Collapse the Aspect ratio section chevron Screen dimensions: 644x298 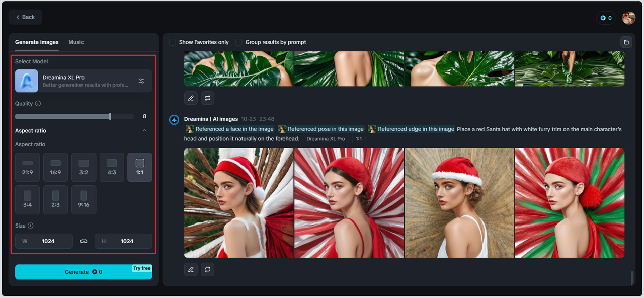click(145, 131)
